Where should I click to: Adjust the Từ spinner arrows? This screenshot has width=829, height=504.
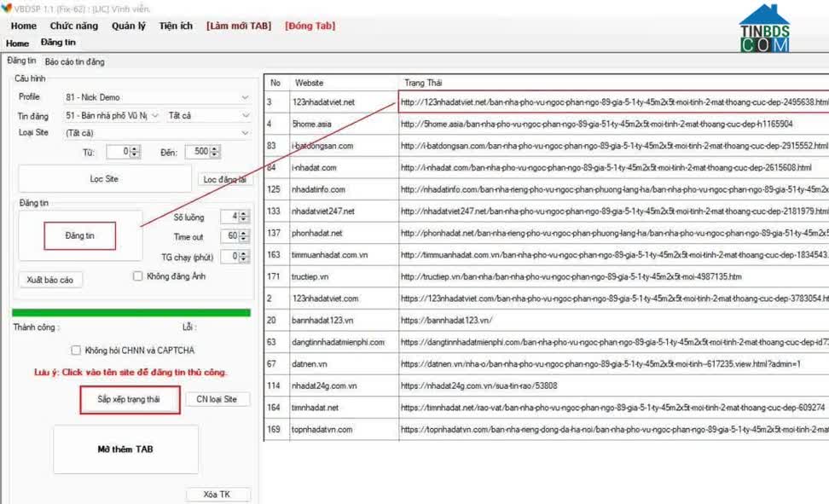click(135, 152)
